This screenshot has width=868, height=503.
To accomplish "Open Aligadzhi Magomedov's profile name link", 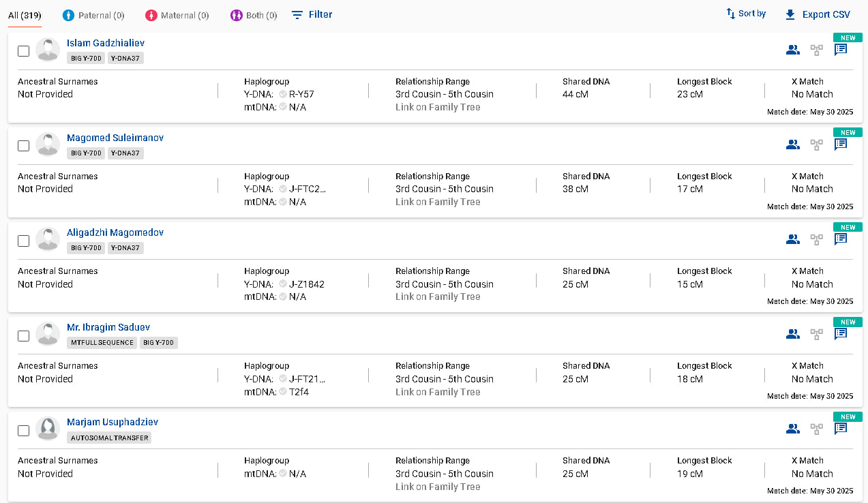I will (115, 232).
